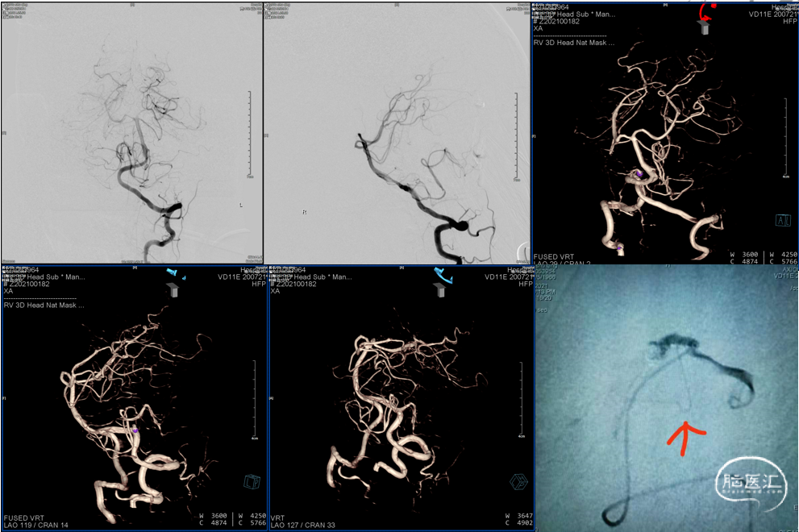The width and height of the screenshot is (799, 532).
Task: Select the R side marker on lateral angiogram
Action: tap(304, 212)
